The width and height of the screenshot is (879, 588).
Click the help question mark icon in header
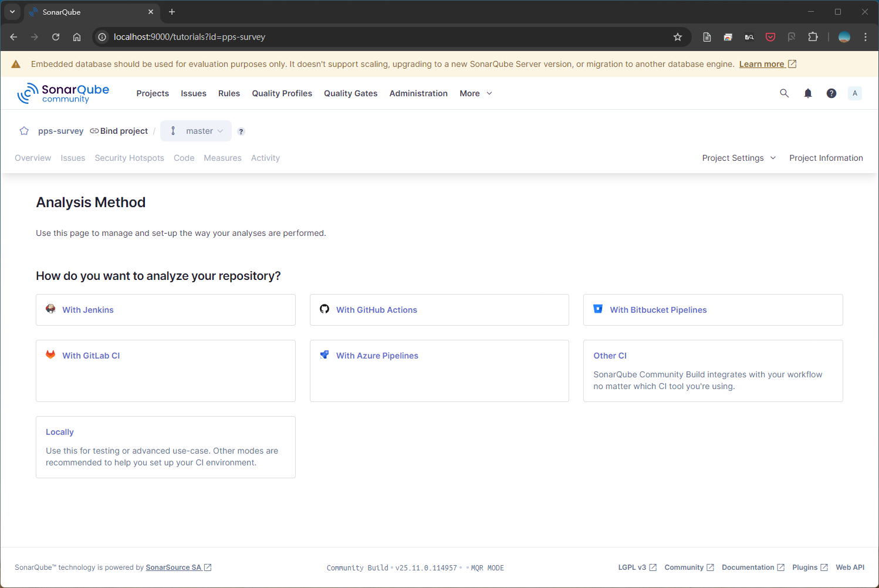[x=831, y=93]
